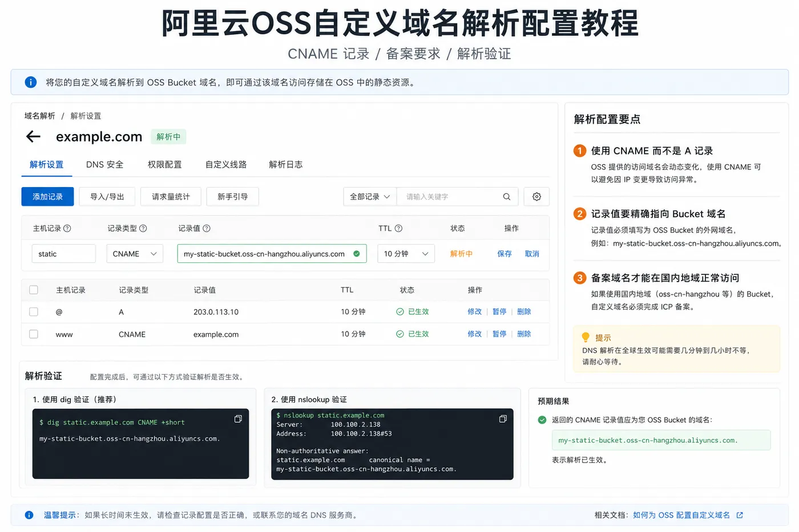Image resolution: width=799 pixels, height=532 pixels.
Task: Copy the dig command code block
Action: point(238,419)
